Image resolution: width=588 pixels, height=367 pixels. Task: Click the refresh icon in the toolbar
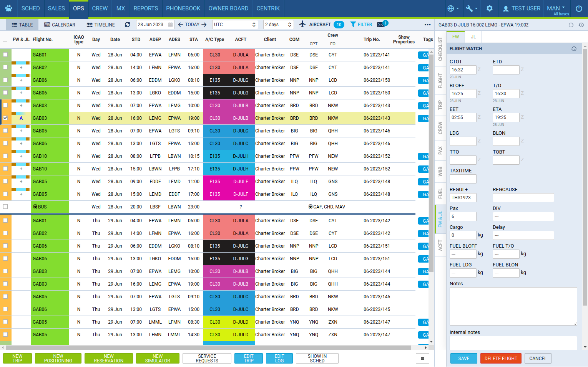point(128,25)
